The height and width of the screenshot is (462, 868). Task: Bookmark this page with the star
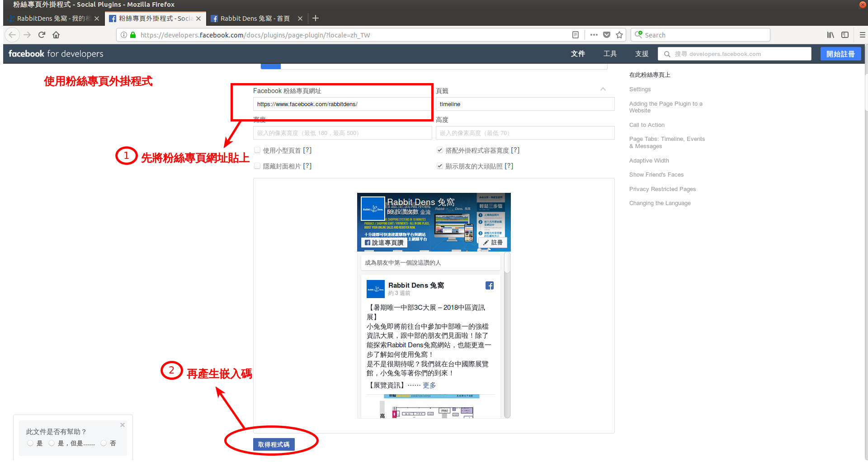(619, 35)
